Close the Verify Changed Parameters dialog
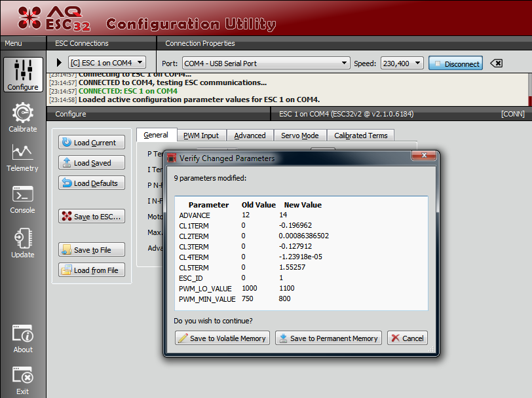The height and width of the screenshot is (398, 532). [x=424, y=155]
